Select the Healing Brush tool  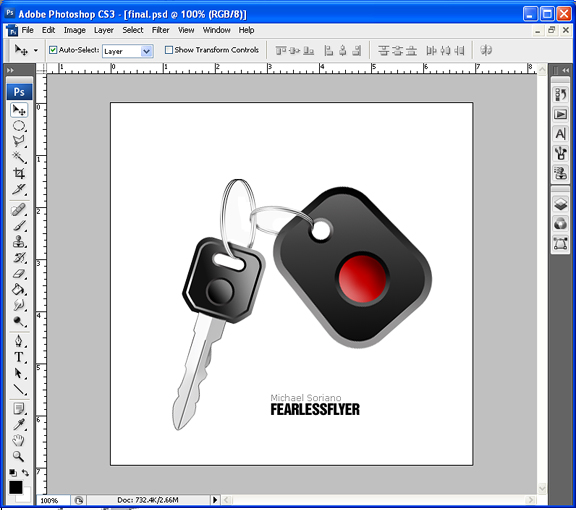(19, 210)
